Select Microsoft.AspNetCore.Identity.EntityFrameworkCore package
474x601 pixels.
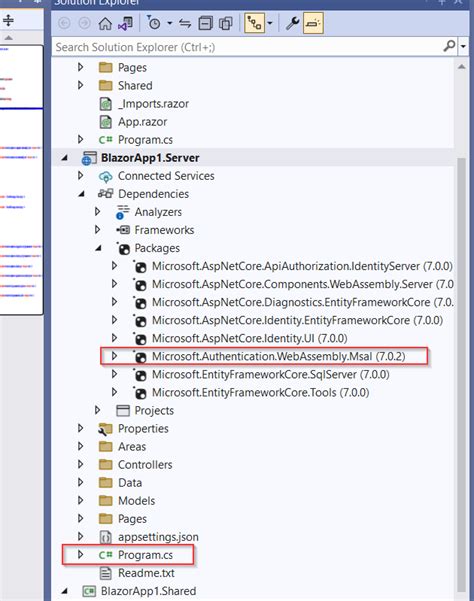click(x=297, y=320)
